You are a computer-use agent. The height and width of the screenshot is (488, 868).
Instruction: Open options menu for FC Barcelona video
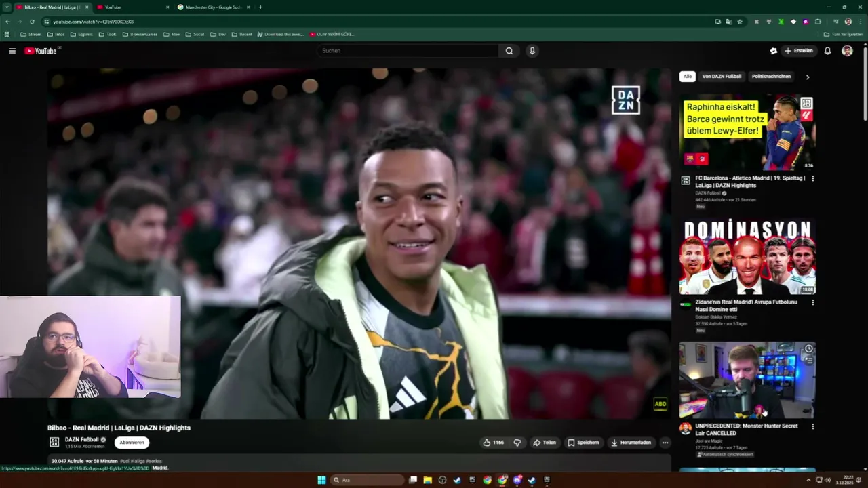click(812, 178)
